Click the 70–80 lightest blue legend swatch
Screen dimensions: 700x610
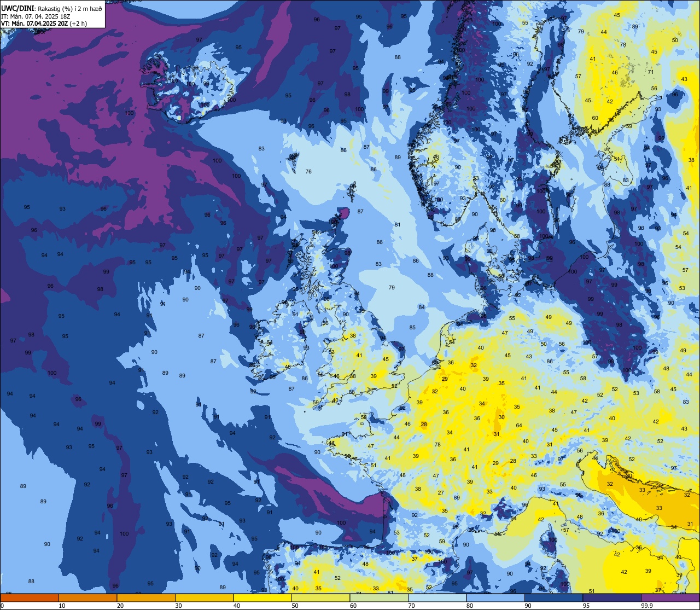[x=437, y=597]
